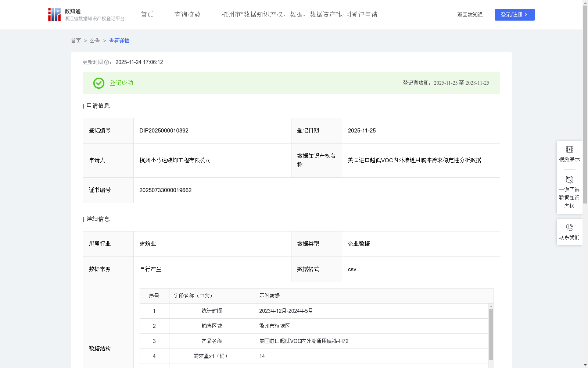Click the 所属行业 label cell

pos(108,244)
